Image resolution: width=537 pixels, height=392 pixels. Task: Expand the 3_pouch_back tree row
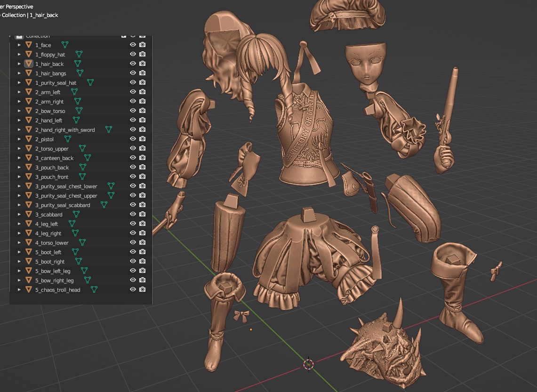pos(19,167)
